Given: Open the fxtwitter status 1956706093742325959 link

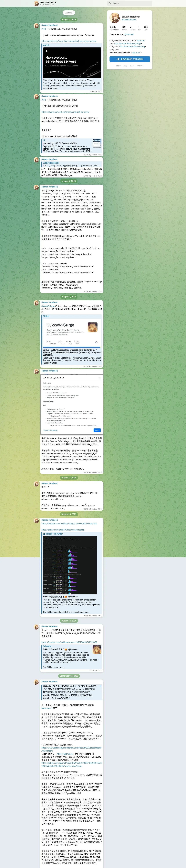Looking at the screenshot, I should pos(69,642).
